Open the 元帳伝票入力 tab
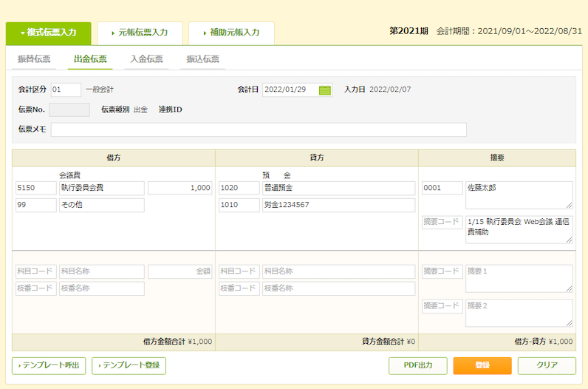This screenshot has width=588, height=389. (140, 33)
